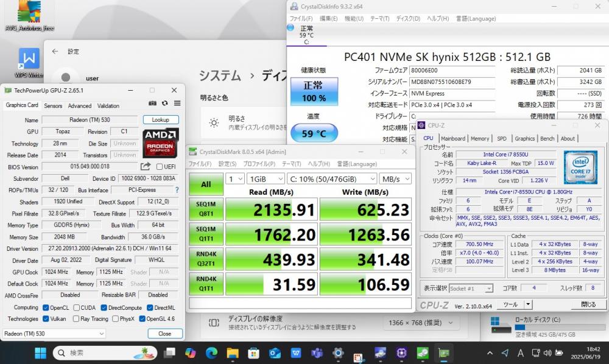Open Microsoft Edge from the taskbar

[211, 353]
